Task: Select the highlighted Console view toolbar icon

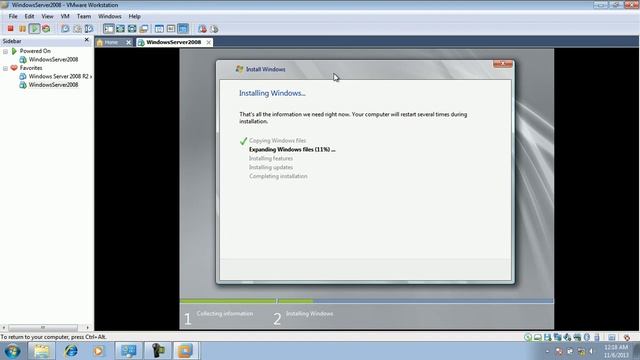Action: (183, 29)
